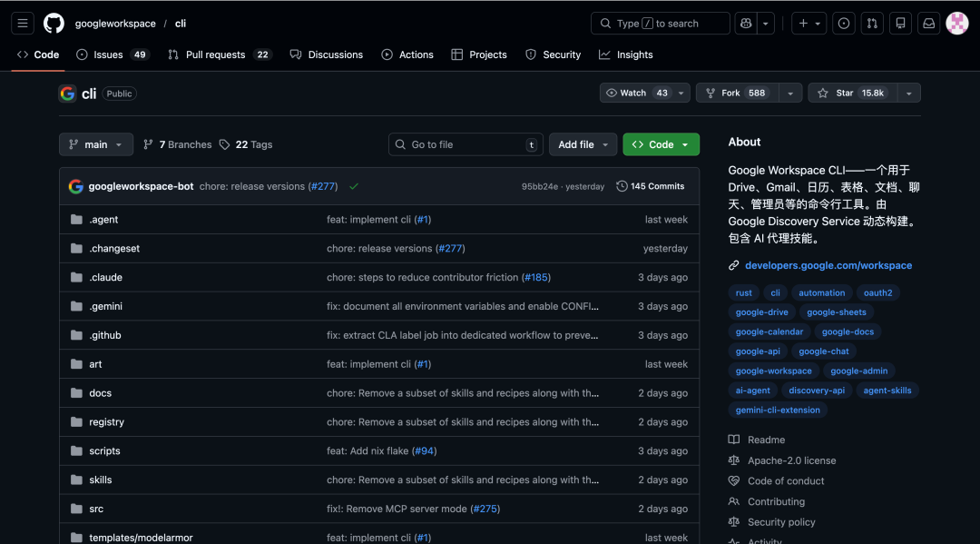Open the .agent folder icon
The width and height of the screenshot is (980, 544).
(x=76, y=220)
